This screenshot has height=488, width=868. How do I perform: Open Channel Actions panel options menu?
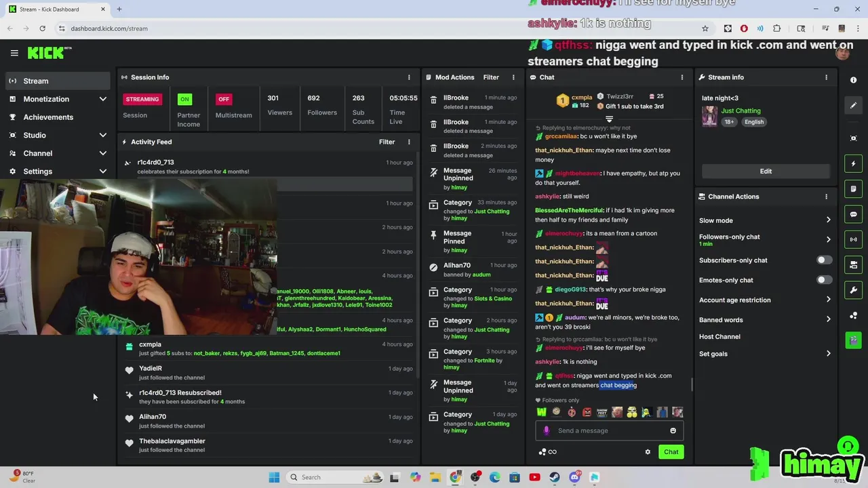826,197
